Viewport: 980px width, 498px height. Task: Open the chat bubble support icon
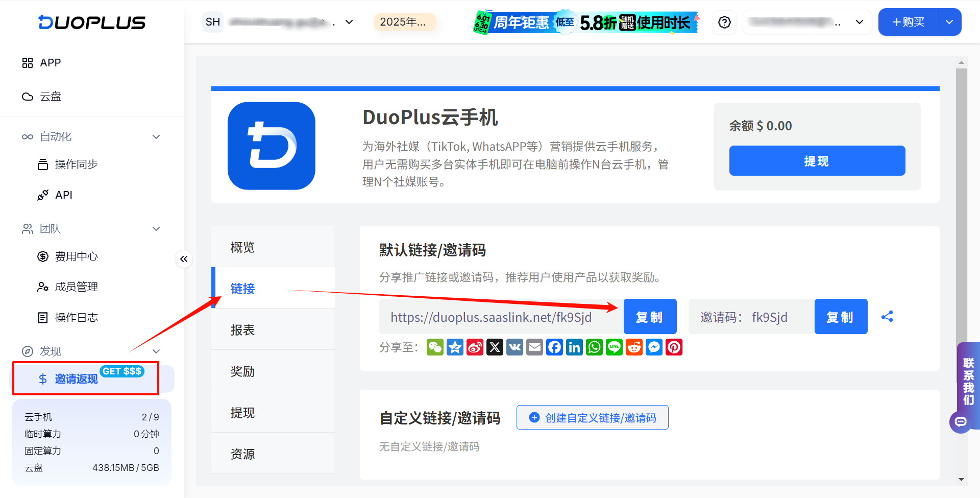(961, 422)
